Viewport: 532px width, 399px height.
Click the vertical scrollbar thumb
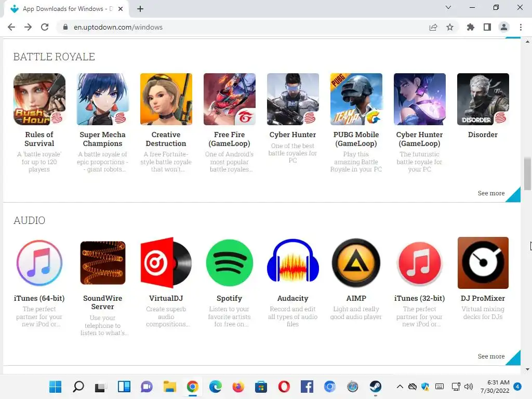tap(527, 174)
